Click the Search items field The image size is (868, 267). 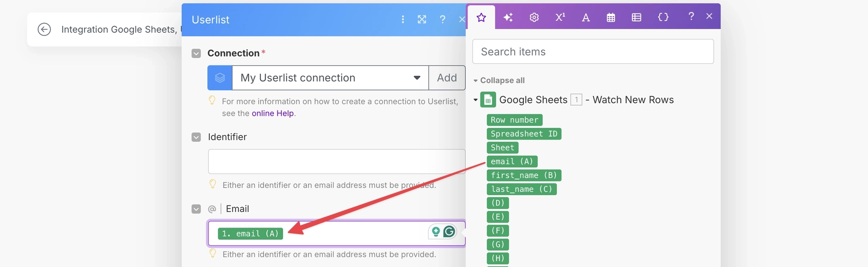click(593, 52)
